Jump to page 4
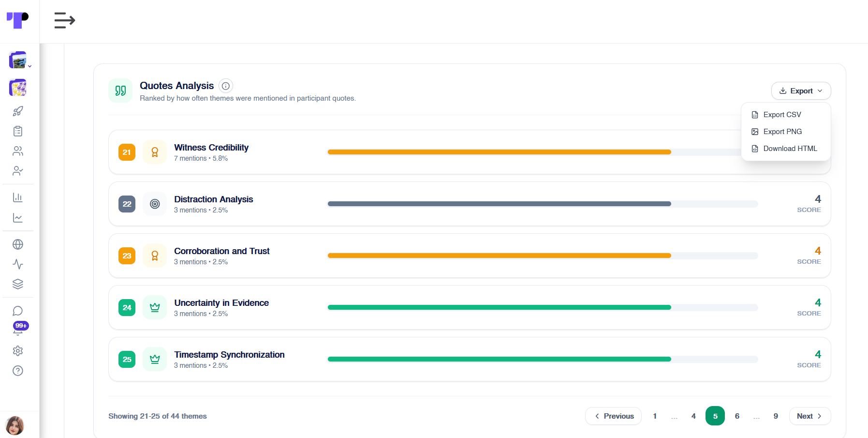Viewport: 868px width, 438px height. (693, 416)
